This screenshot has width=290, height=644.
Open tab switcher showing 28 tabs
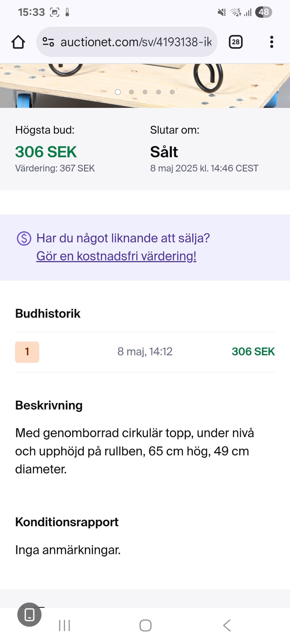pos(236,42)
